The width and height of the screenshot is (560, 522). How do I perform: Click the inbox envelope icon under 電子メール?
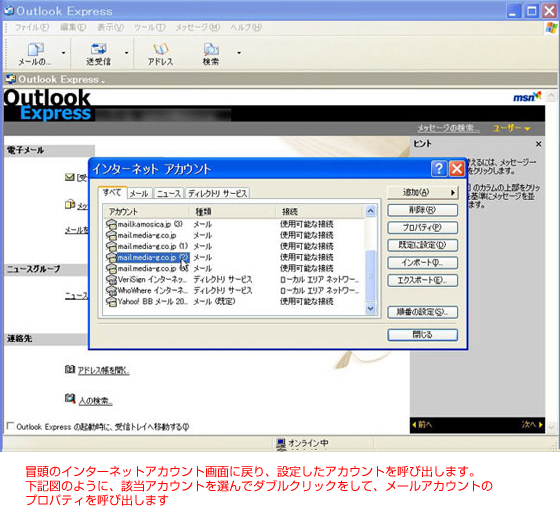tap(70, 177)
